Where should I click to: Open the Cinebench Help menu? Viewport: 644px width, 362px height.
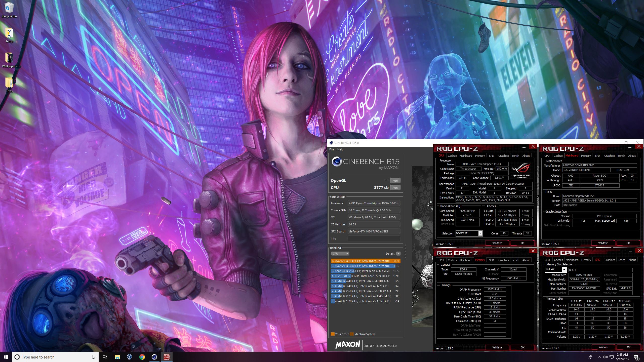[x=340, y=149]
